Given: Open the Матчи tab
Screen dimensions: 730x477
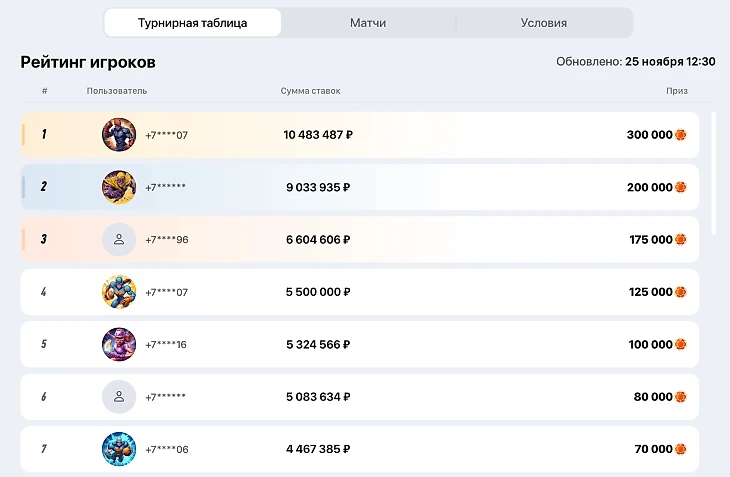Looking at the screenshot, I should coord(368,23).
